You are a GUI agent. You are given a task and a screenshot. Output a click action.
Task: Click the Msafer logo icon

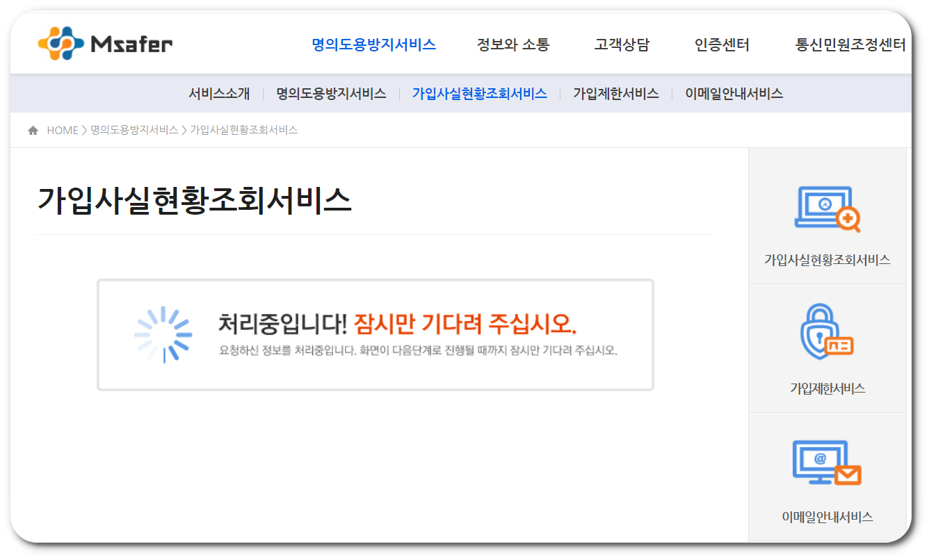point(61,43)
